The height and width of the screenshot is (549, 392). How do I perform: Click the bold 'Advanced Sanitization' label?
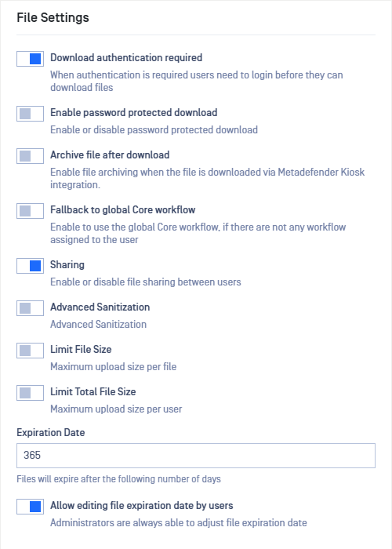(100, 307)
